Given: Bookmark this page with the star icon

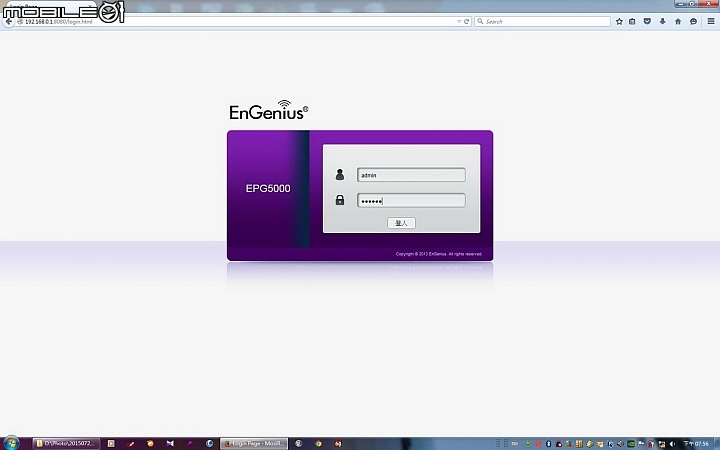Looking at the screenshot, I should pyautogui.click(x=619, y=22).
